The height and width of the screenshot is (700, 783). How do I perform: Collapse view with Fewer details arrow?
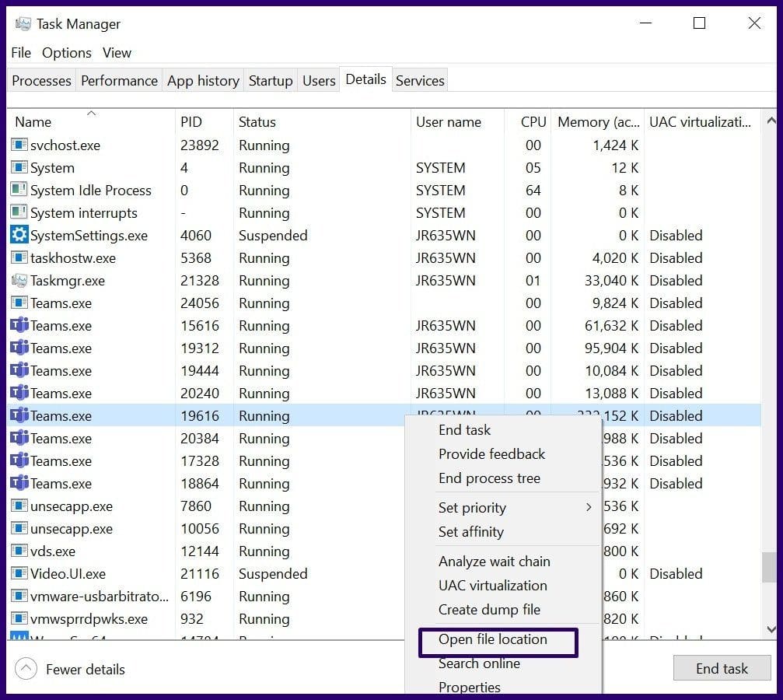(26, 669)
